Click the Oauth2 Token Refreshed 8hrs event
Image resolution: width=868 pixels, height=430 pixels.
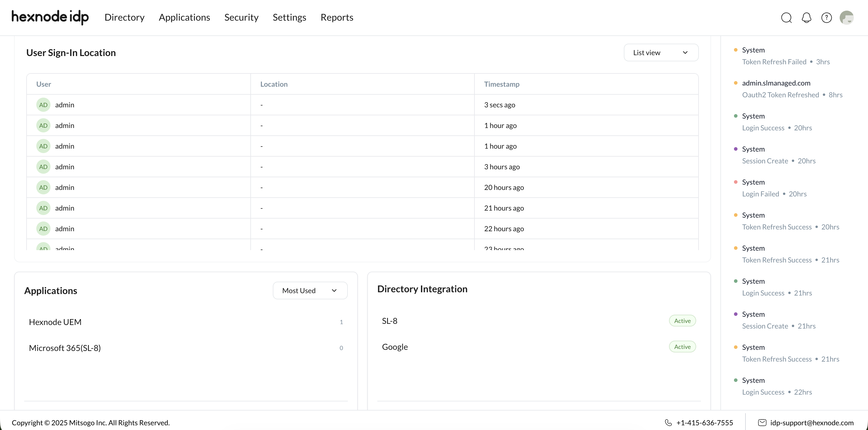(x=792, y=95)
